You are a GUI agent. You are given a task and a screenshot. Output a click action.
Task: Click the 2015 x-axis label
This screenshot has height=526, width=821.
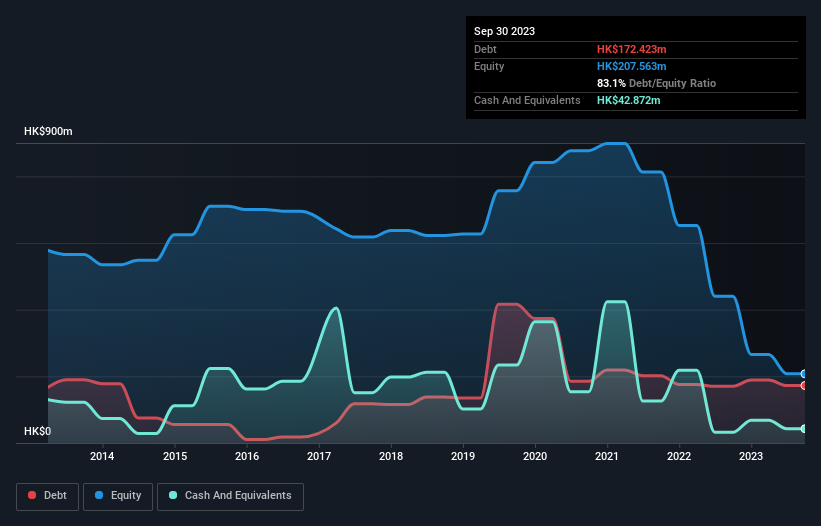click(x=175, y=456)
